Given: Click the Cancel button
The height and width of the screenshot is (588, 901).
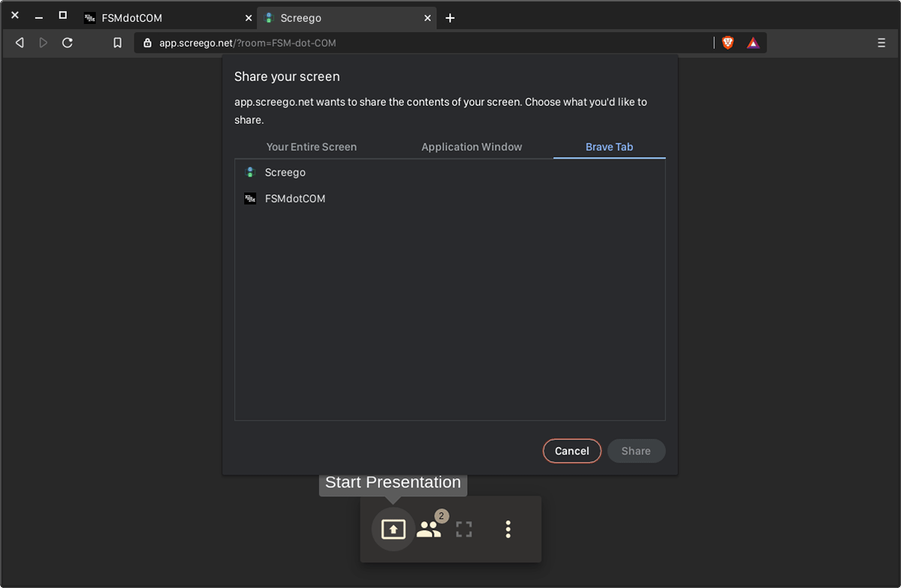Looking at the screenshot, I should click(572, 451).
